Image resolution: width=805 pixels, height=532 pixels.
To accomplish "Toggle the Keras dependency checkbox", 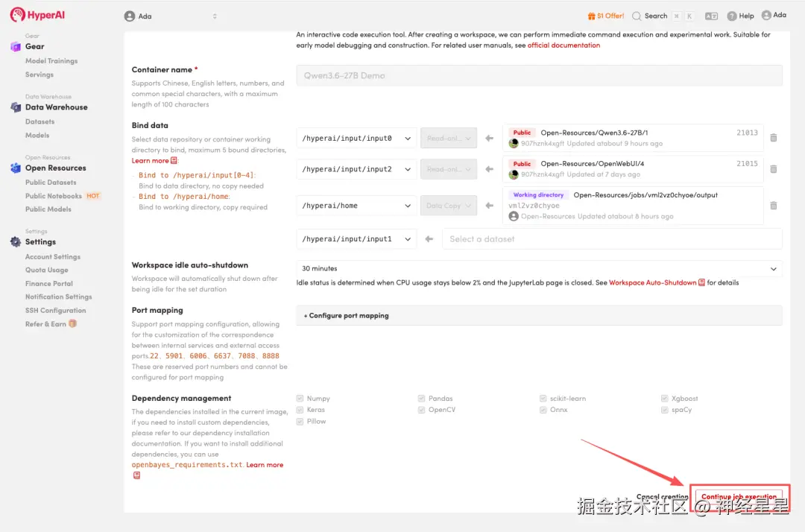I will 300,409.
